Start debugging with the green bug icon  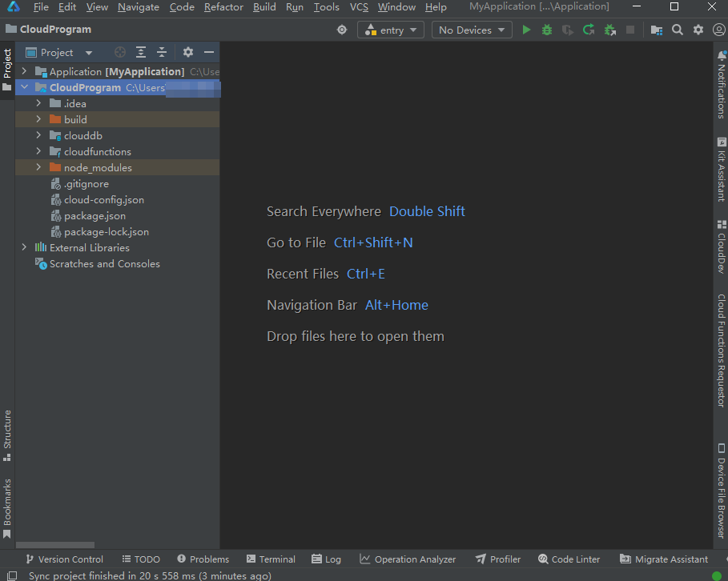(547, 30)
